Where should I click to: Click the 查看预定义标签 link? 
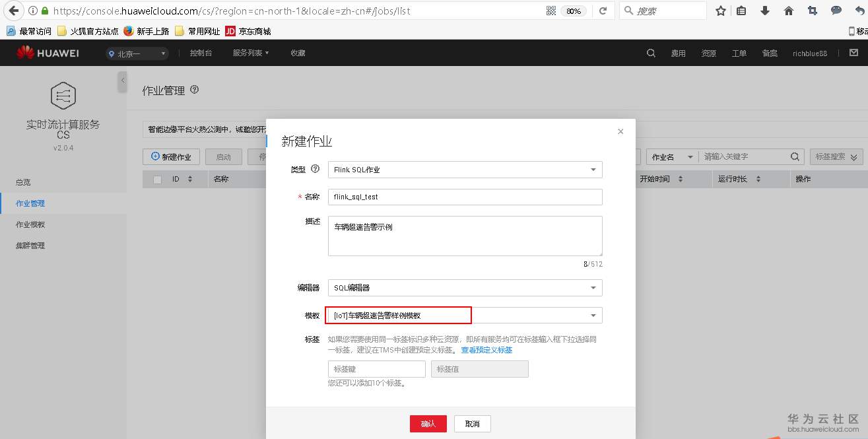[x=486, y=349]
